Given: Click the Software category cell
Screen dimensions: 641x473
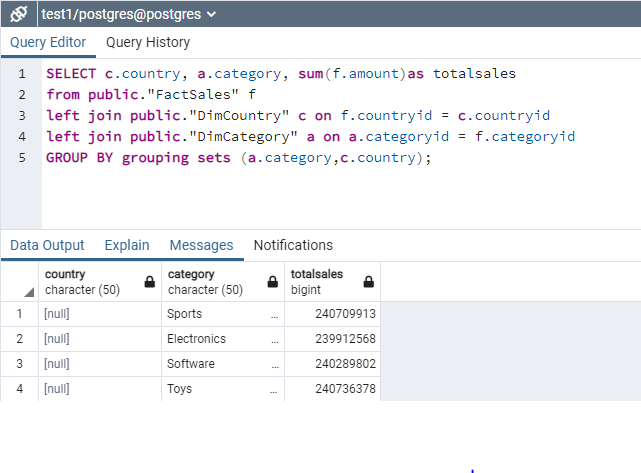Looking at the screenshot, I should [223, 363].
